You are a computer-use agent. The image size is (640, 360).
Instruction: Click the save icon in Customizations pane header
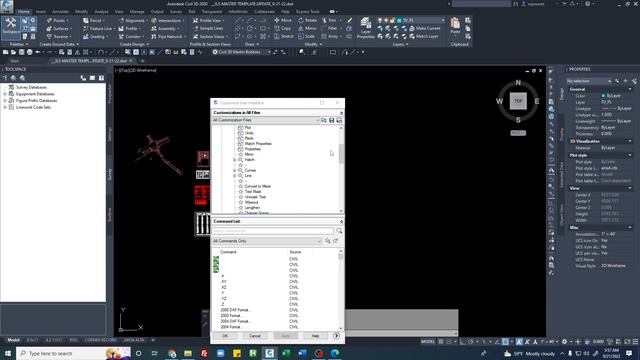click(331, 120)
